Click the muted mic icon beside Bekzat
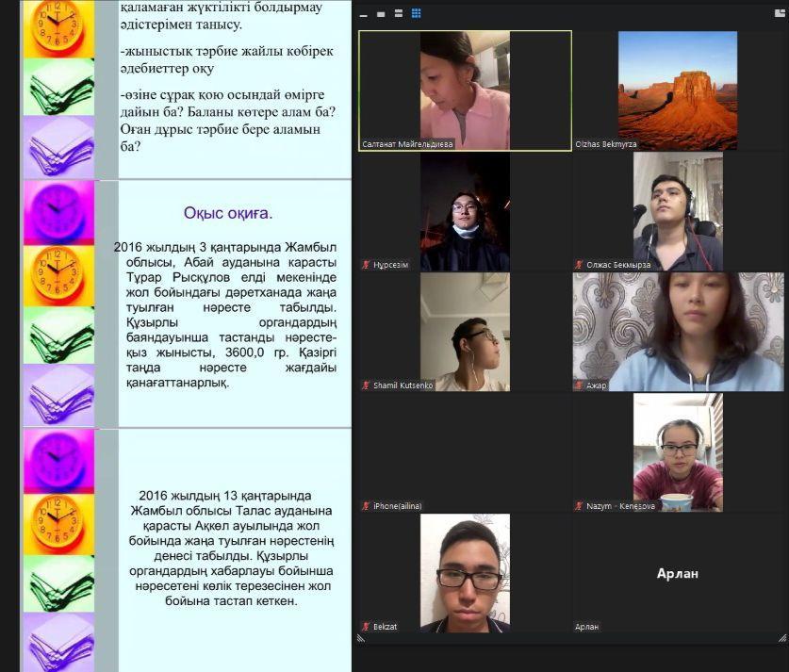The image size is (789, 672). pyautogui.click(x=366, y=627)
